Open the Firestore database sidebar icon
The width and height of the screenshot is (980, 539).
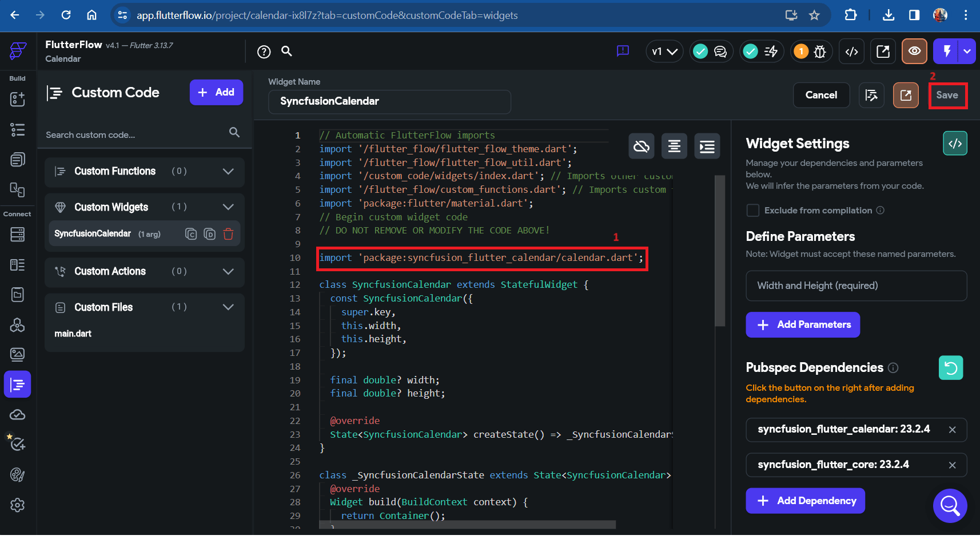click(18, 234)
